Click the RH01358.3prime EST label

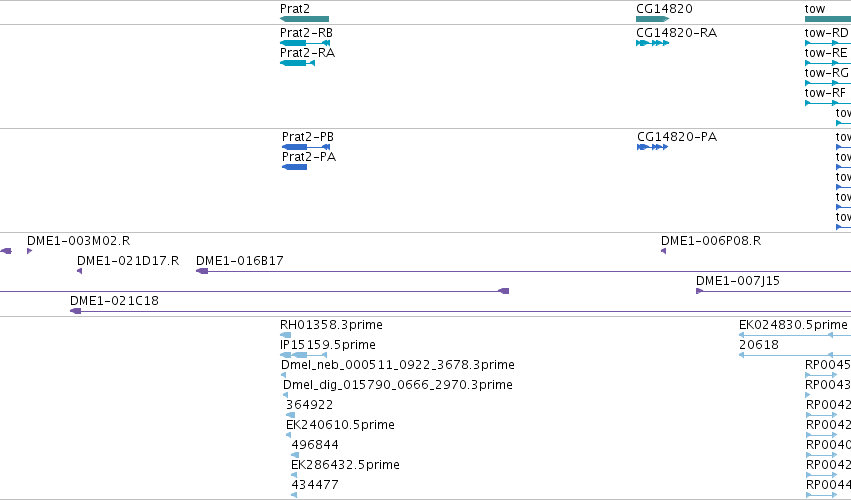(x=331, y=325)
